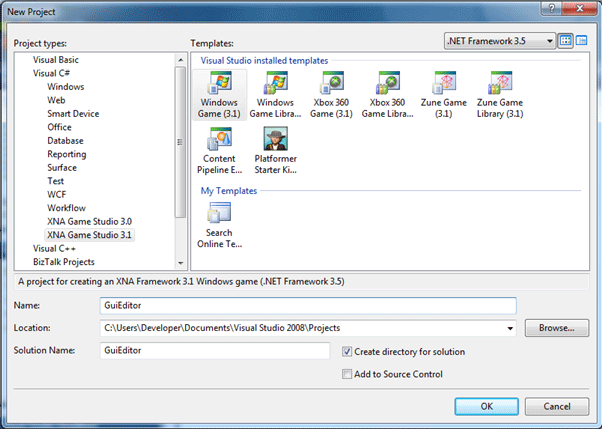602x429 pixels.
Task: Select Visual C# project type
Action: pyautogui.click(x=51, y=73)
